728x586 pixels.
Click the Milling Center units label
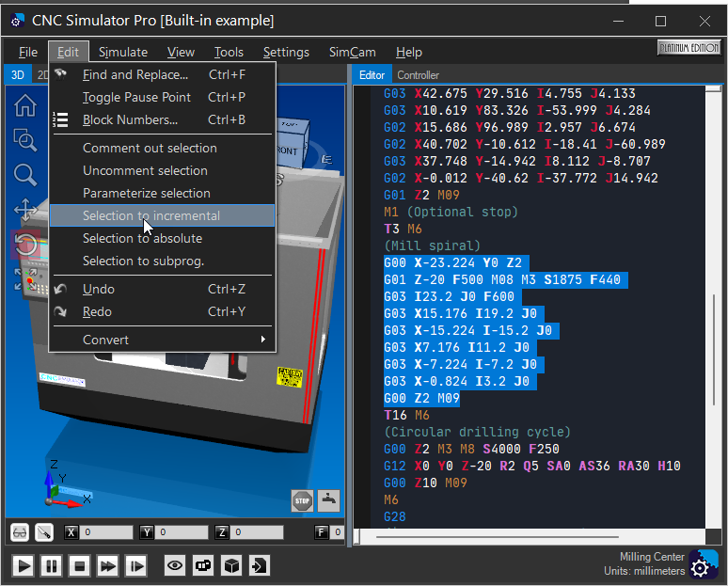[644, 563]
